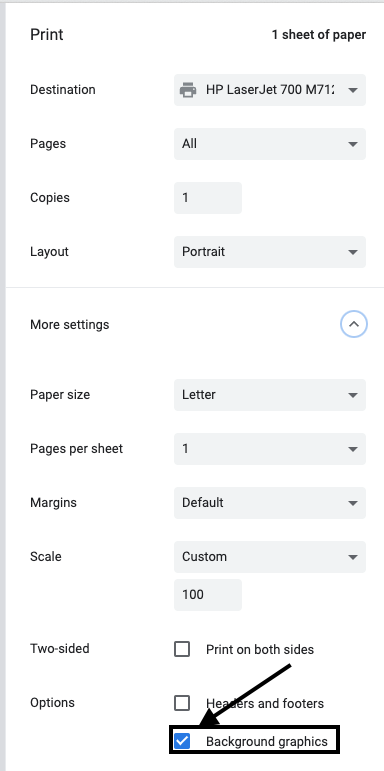Click the More settings label
Viewport: 384px width, 771px height.
[x=70, y=325]
